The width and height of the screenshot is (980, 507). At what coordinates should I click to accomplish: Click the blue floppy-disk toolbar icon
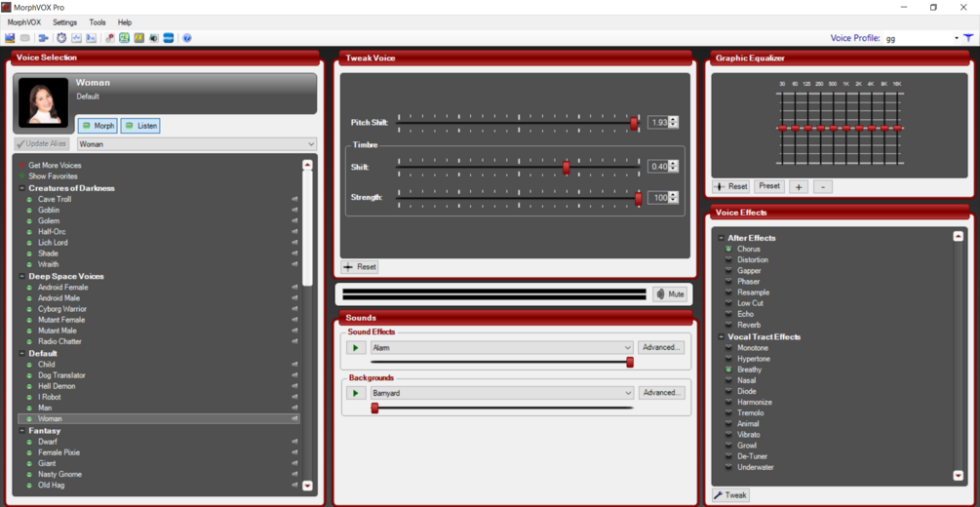pos(10,38)
